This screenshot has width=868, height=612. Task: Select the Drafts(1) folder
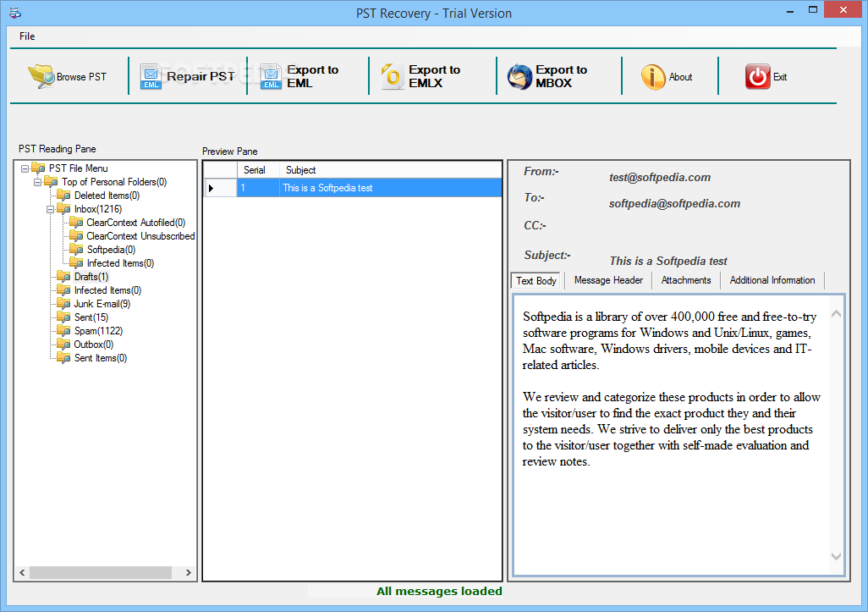[91, 277]
